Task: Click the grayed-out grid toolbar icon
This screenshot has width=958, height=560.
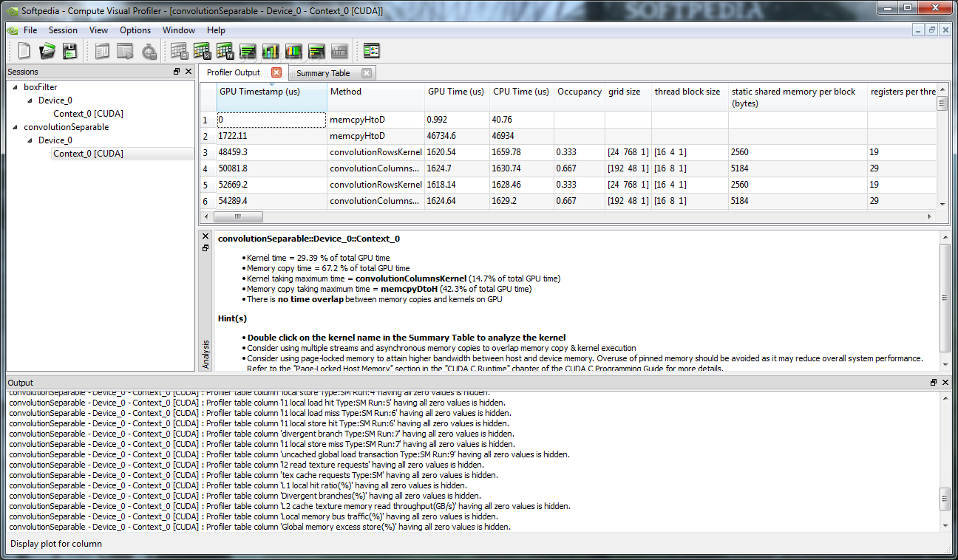Action: pos(339,51)
